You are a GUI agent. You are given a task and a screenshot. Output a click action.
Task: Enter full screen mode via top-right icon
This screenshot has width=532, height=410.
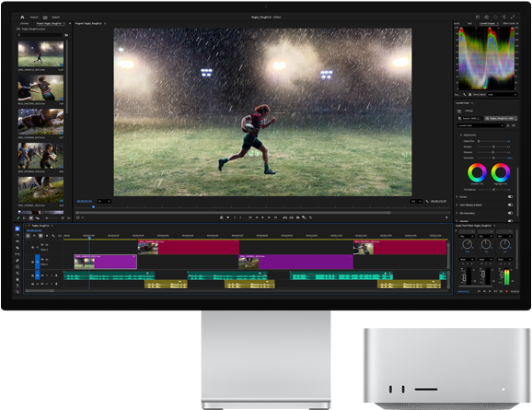[x=513, y=17]
